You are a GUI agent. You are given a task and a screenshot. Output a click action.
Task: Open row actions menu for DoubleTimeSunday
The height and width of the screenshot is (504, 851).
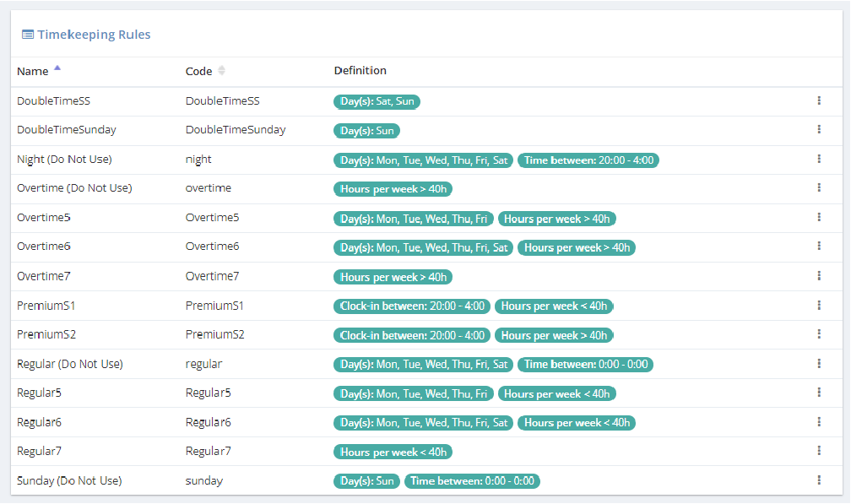click(x=819, y=129)
